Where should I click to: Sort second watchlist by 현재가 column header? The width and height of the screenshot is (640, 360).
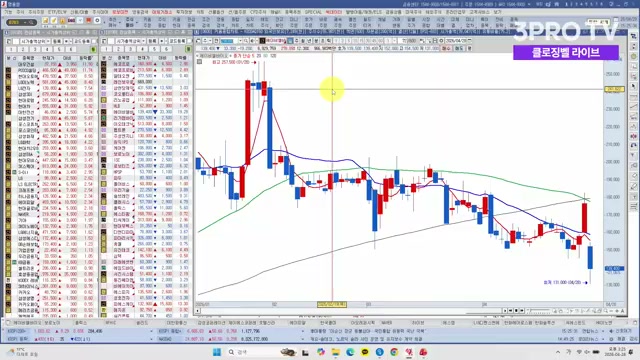[x=143, y=58]
